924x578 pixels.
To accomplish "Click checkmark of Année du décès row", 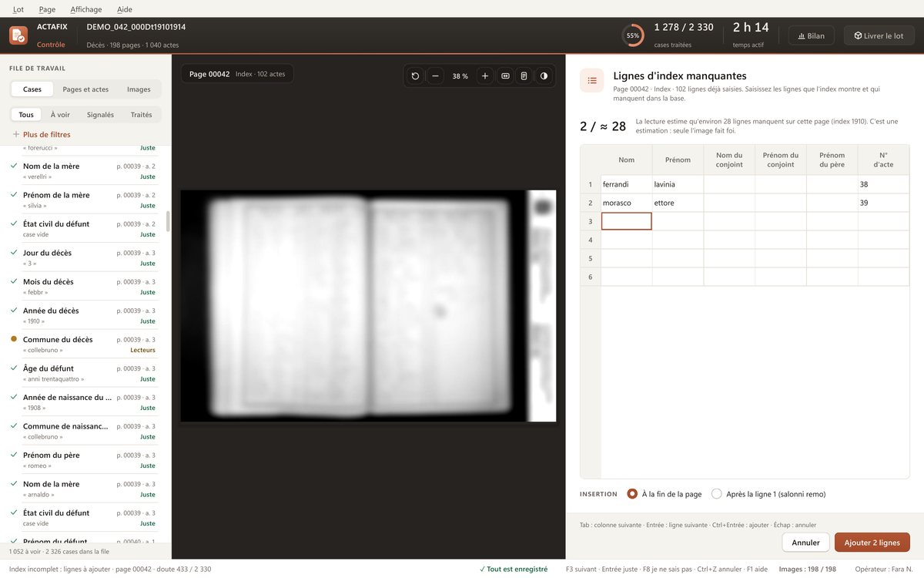I will 14,311.
